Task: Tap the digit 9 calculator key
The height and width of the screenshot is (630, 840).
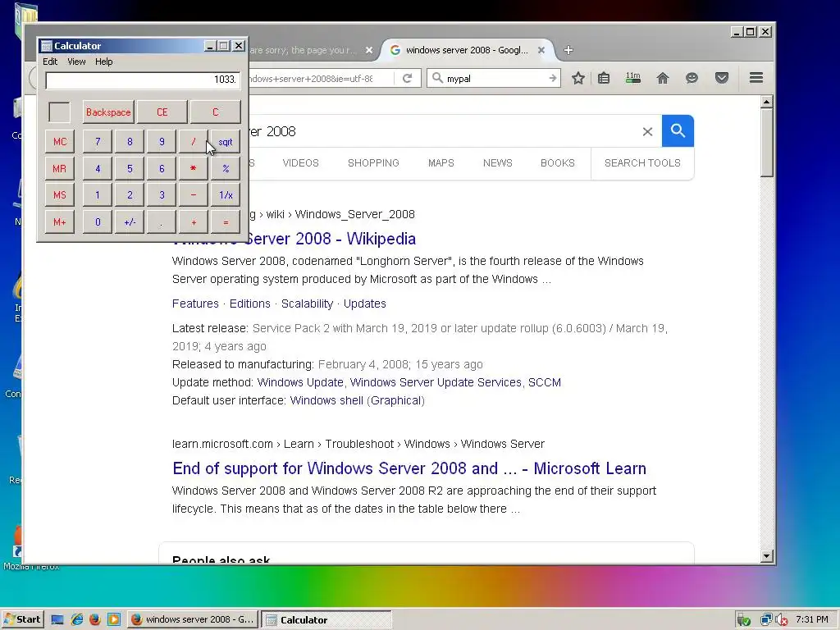Action: pos(162,141)
